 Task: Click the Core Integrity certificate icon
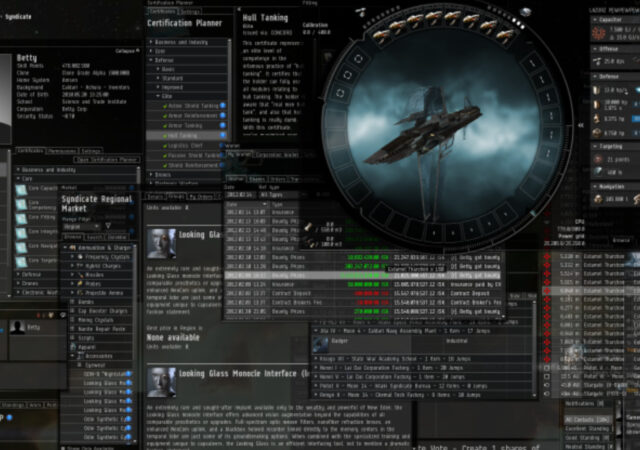click(21, 232)
